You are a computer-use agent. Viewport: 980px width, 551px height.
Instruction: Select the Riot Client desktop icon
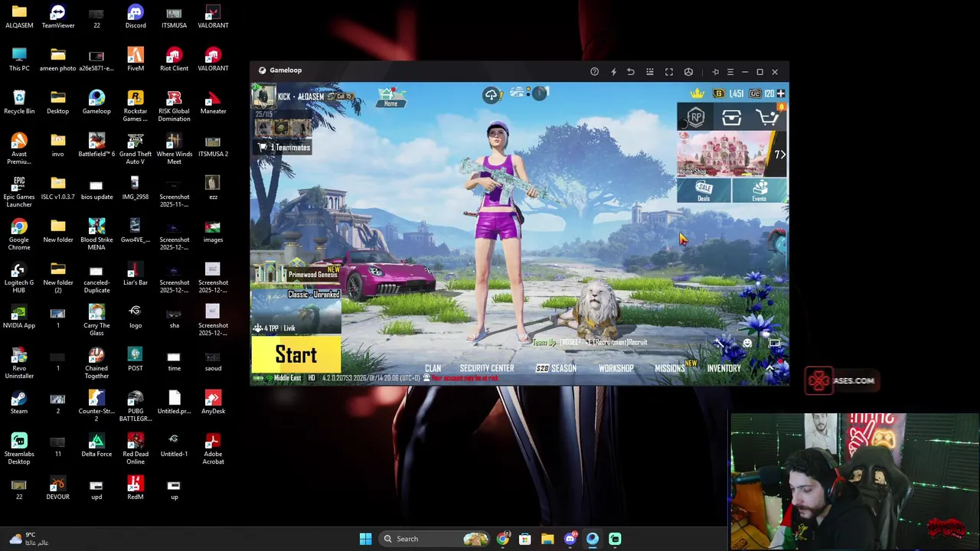pos(174,60)
